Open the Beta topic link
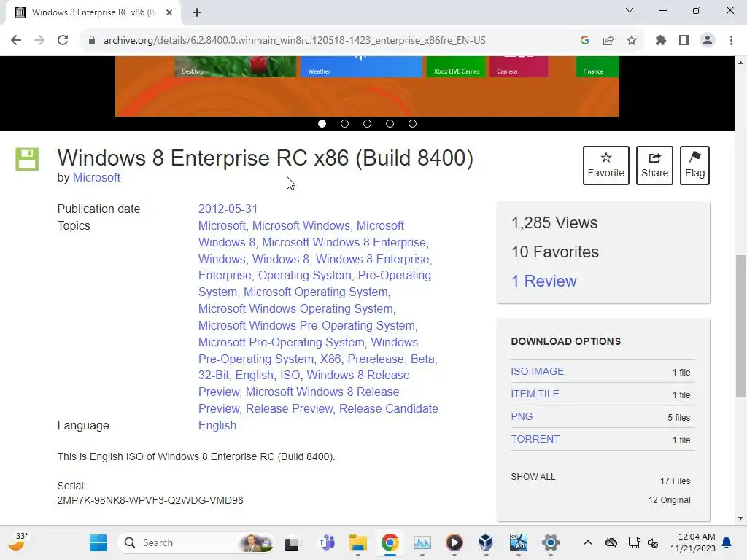 422,359
